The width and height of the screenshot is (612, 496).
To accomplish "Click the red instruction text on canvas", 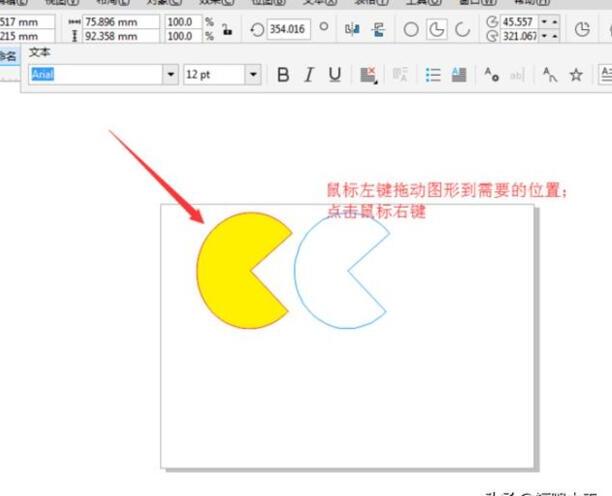I will click(x=447, y=201).
